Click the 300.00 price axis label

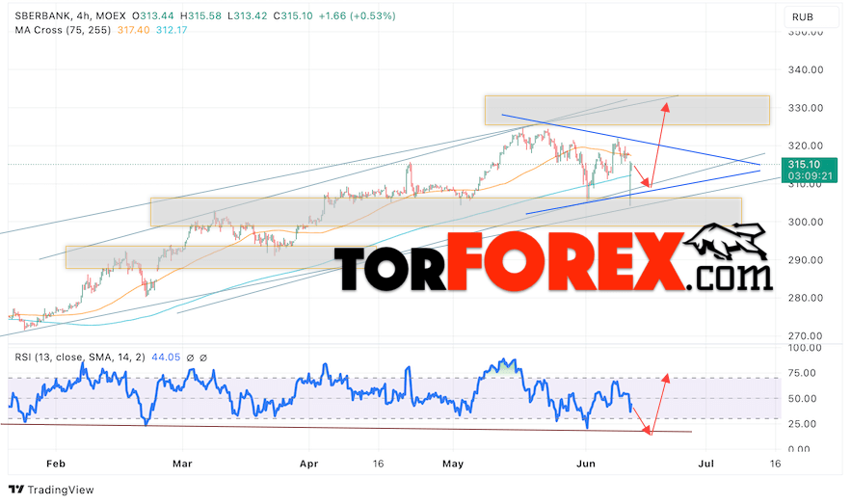(x=806, y=222)
